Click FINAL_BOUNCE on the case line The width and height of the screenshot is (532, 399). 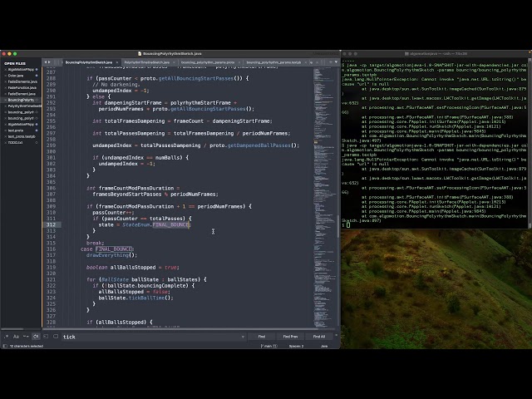tap(114, 249)
